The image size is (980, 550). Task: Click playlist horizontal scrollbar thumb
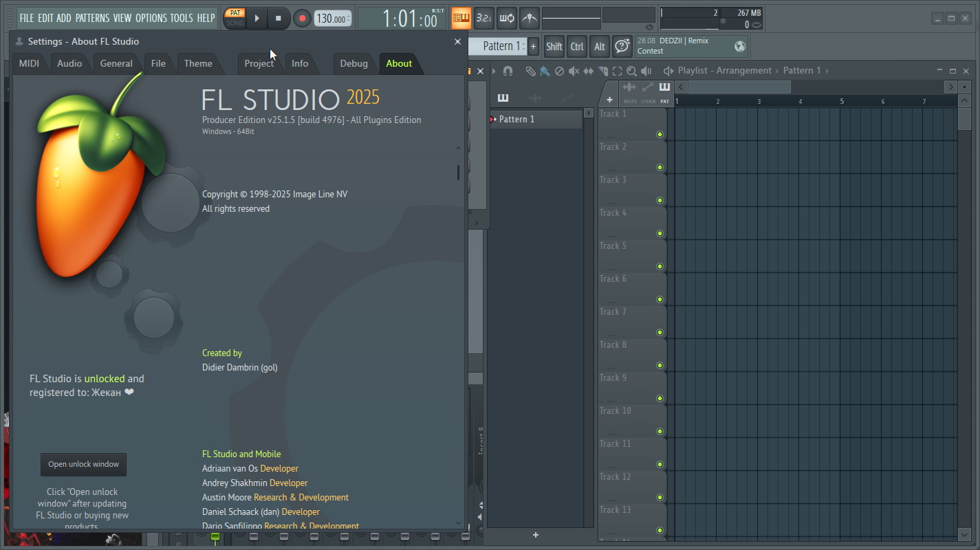[739, 87]
